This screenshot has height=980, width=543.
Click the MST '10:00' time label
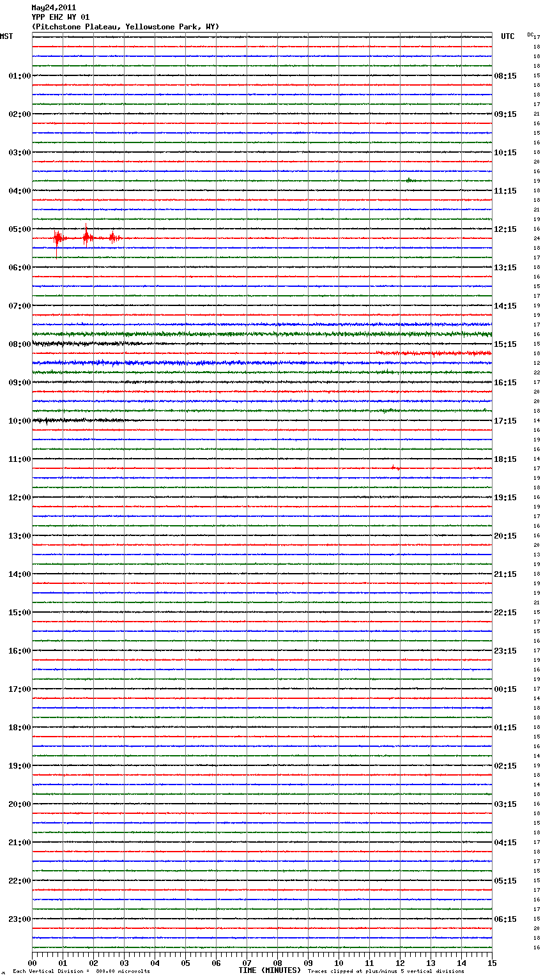[20, 421]
